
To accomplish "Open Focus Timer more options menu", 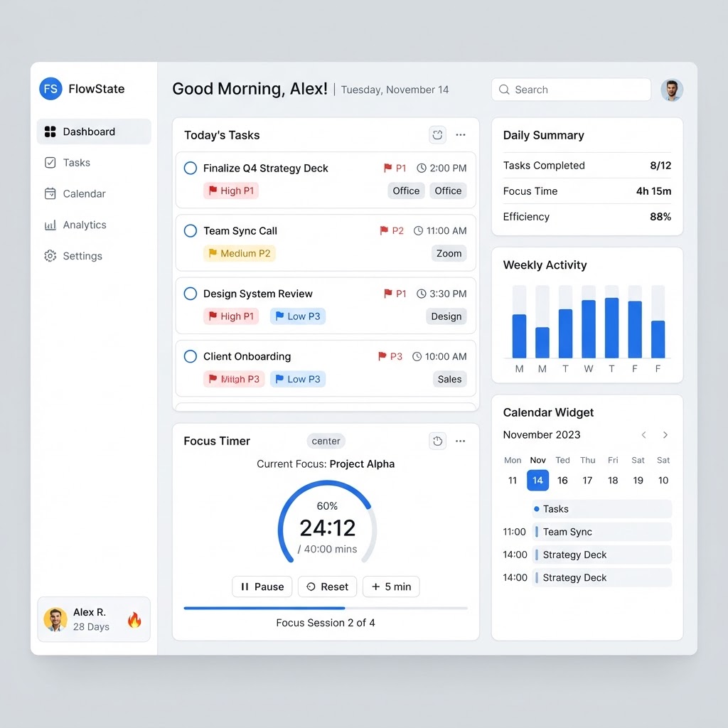I will coord(461,441).
